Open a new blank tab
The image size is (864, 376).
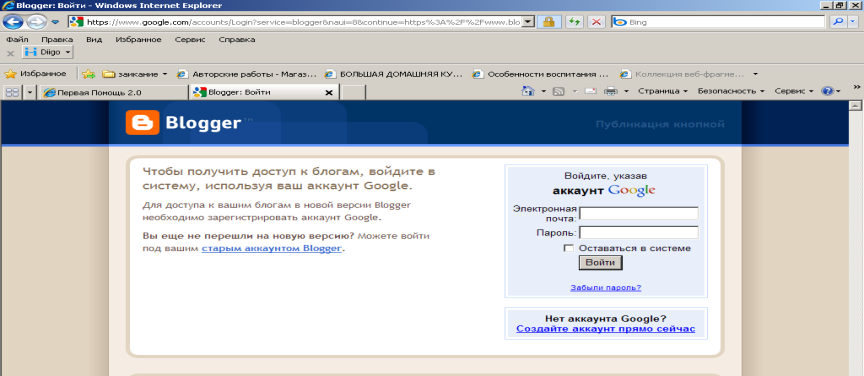click(353, 93)
